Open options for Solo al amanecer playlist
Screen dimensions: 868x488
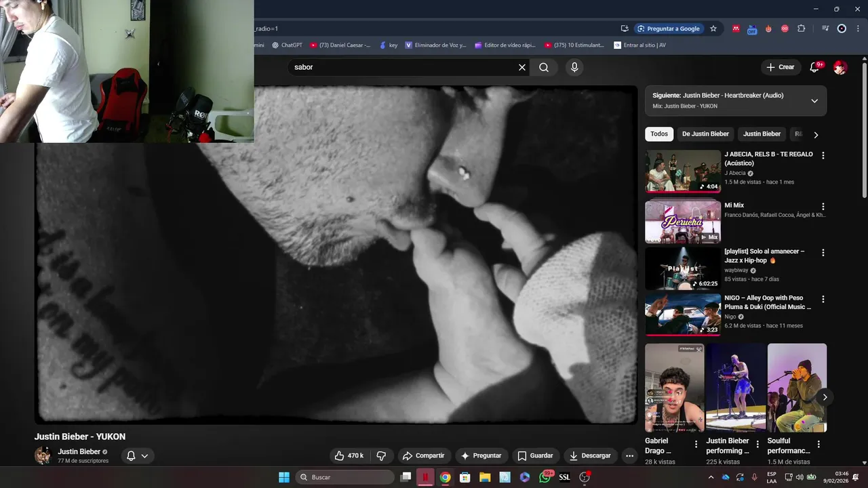coord(823,252)
